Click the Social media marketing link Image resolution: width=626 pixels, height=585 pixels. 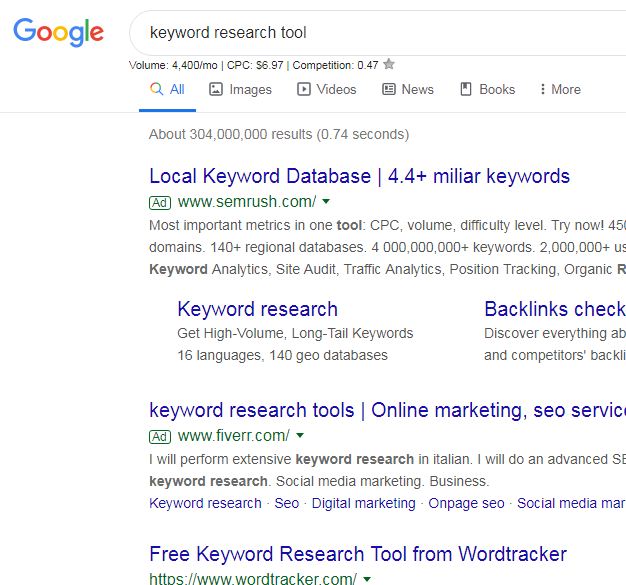pos(571,503)
